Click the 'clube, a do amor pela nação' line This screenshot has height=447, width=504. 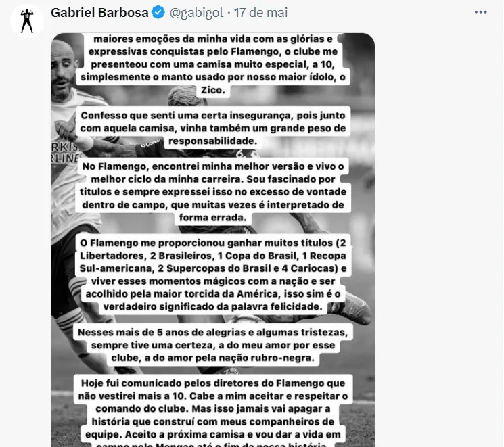point(213,358)
